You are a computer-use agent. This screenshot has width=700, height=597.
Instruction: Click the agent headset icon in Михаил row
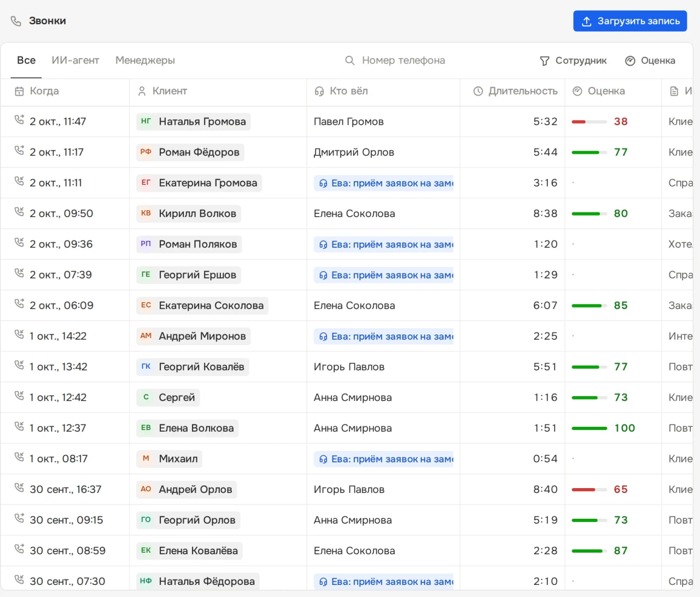[323, 459]
